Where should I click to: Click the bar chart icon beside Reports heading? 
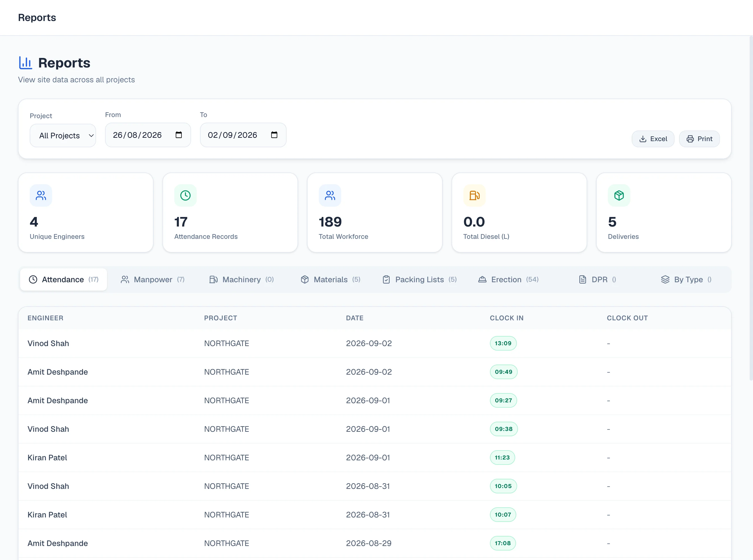point(25,63)
